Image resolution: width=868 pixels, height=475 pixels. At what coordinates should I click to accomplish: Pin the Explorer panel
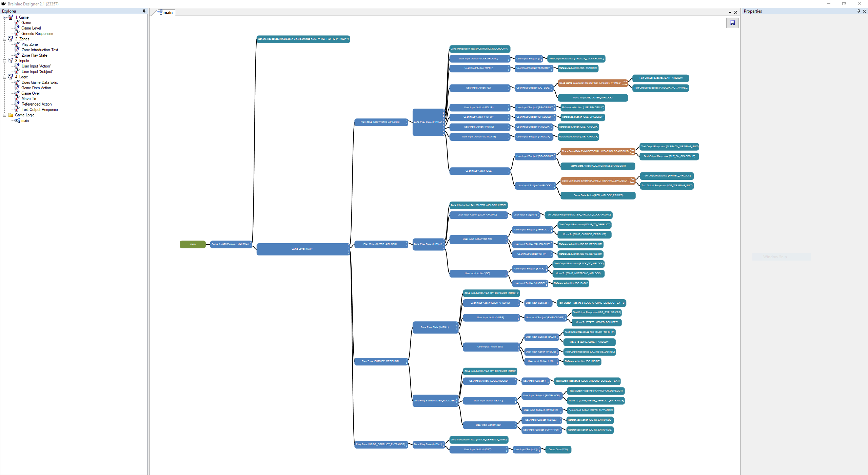pos(144,11)
